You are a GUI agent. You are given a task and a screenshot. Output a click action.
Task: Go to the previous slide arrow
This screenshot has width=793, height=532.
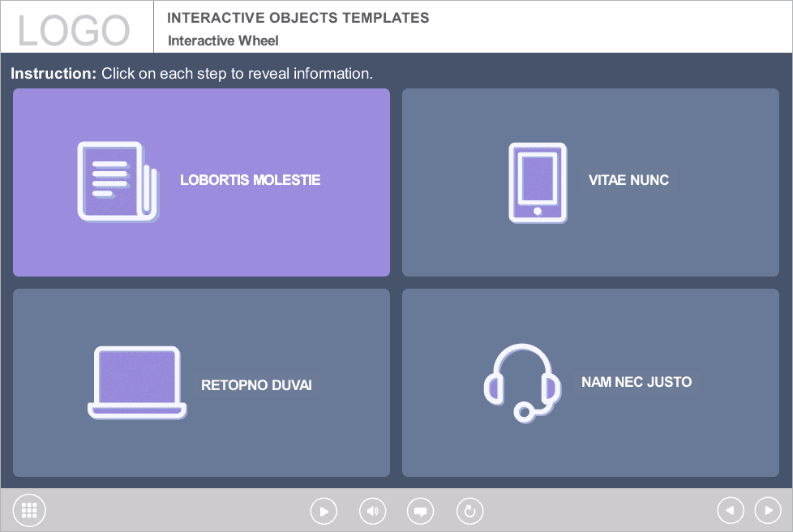pos(731,510)
